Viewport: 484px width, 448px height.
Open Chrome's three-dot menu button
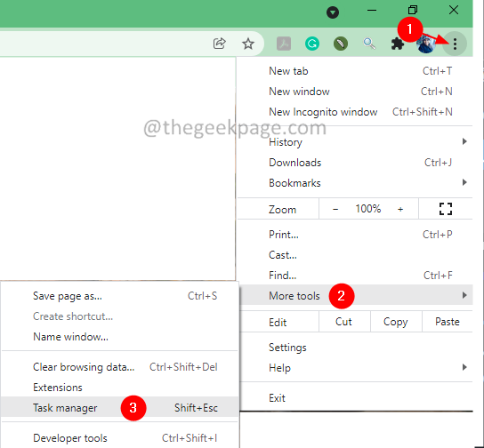(x=455, y=44)
